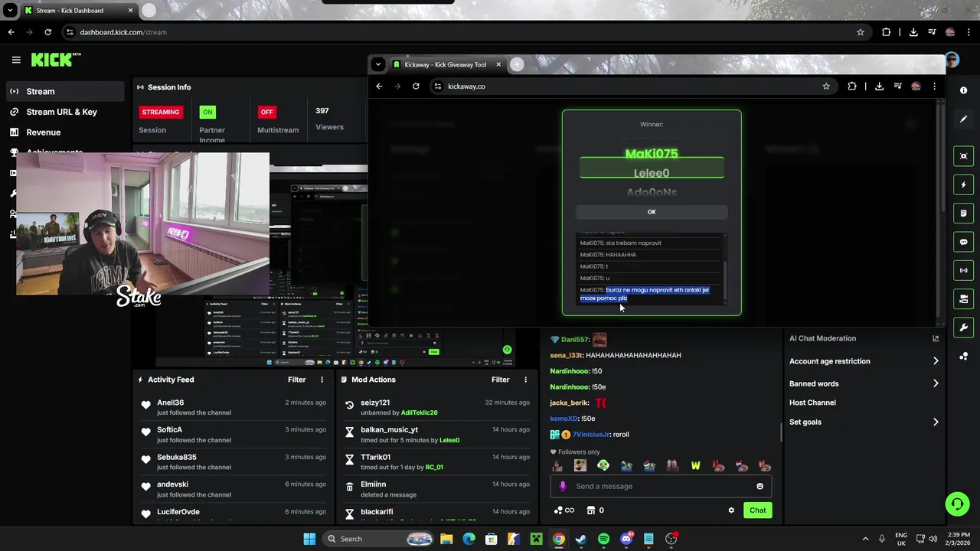
Task: Open extensions in the dashboard browser toolbar
Action: 887,32
